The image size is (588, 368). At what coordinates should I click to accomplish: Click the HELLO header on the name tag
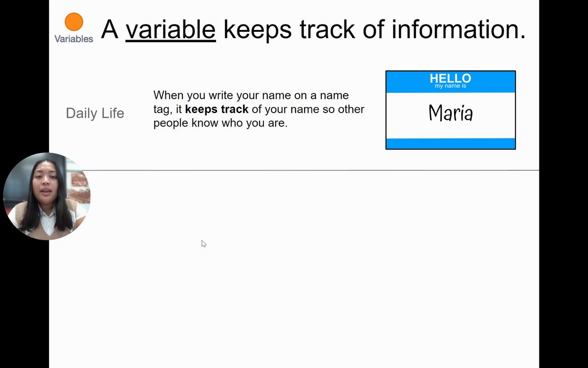click(x=450, y=78)
